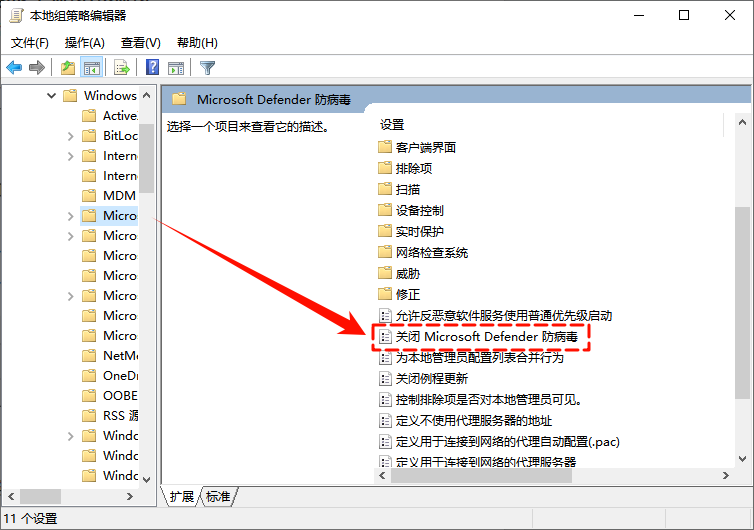Viewport: 754px width, 530px height.
Task: Click the tree pane scroll right arrow
Action: (x=130, y=496)
